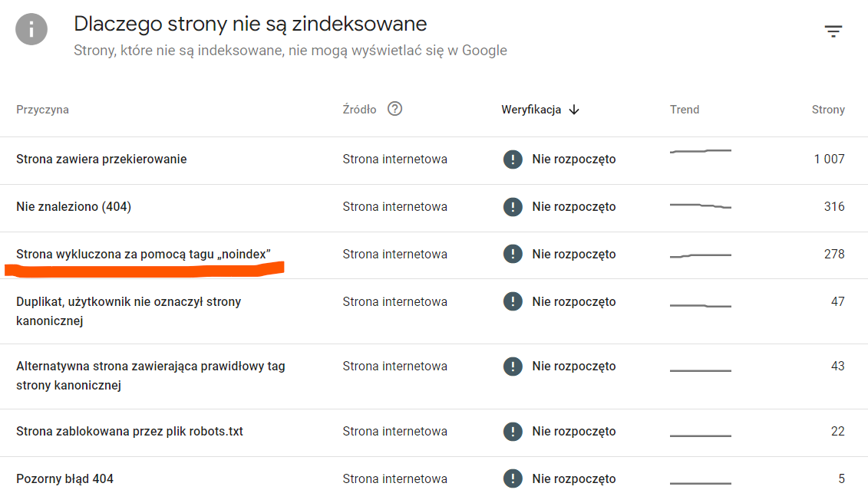Click the 316 page count value
Screen dimensions: 868x503
click(833, 207)
